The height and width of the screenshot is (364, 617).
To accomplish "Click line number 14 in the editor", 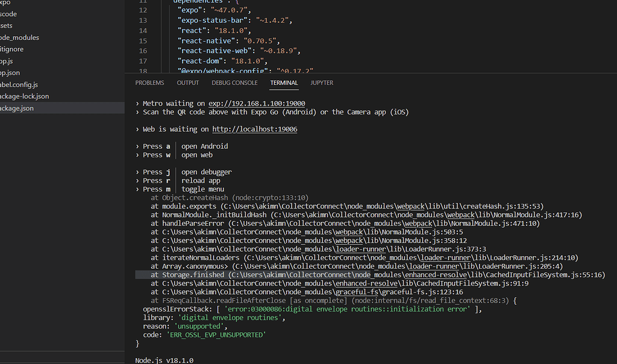I will [x=142, y=30].
